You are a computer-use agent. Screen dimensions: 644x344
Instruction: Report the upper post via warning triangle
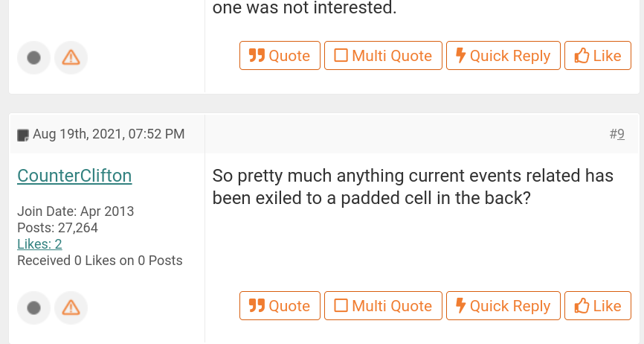coord(71,57)
